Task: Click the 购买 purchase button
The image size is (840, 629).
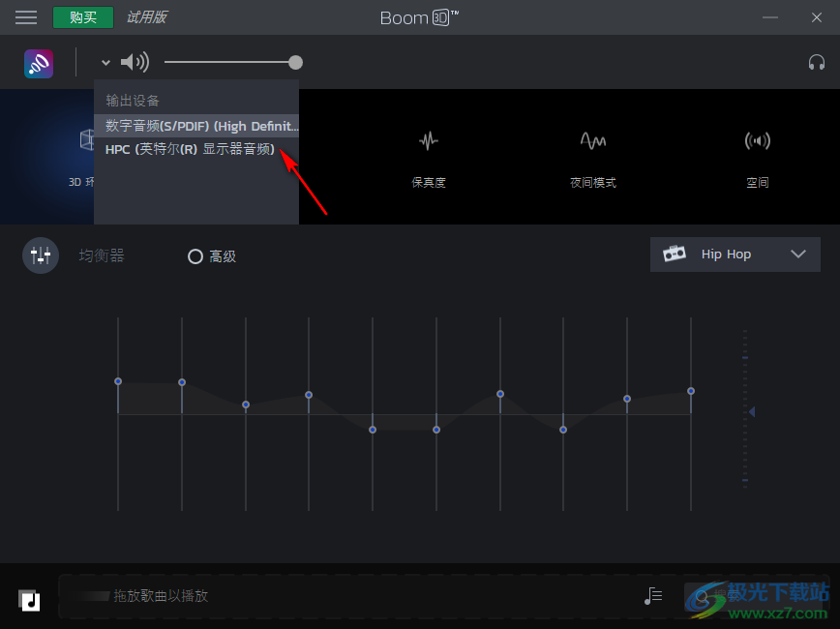Action: [x=83, y=16]
